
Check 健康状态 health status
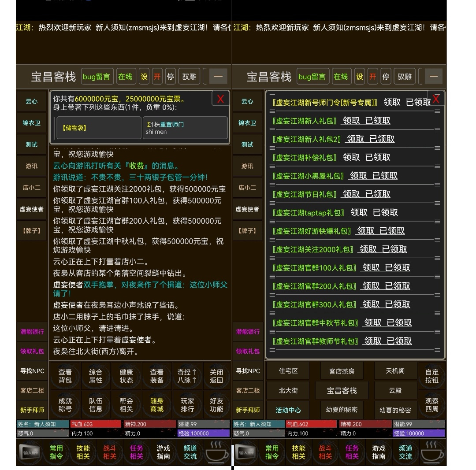pyautogui.click(x=126, y=376)
